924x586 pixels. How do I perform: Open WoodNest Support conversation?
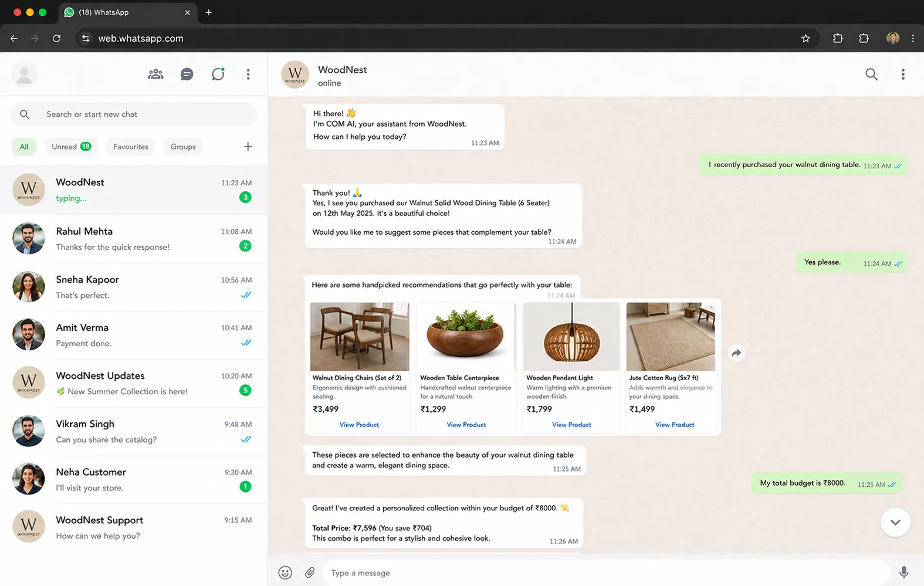tap(134, 527)
